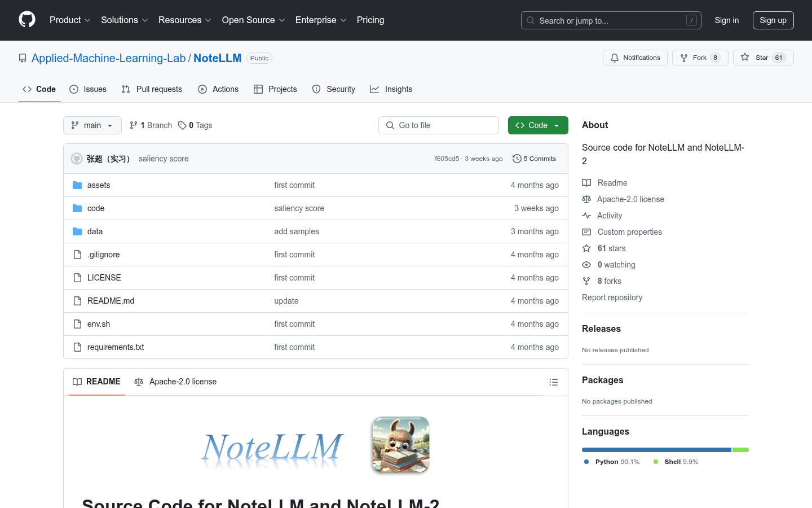The height and width of the screenshot is (508, 812).
Task: Fork the repository
Action: pyautogui.click(x=700, y=58)
